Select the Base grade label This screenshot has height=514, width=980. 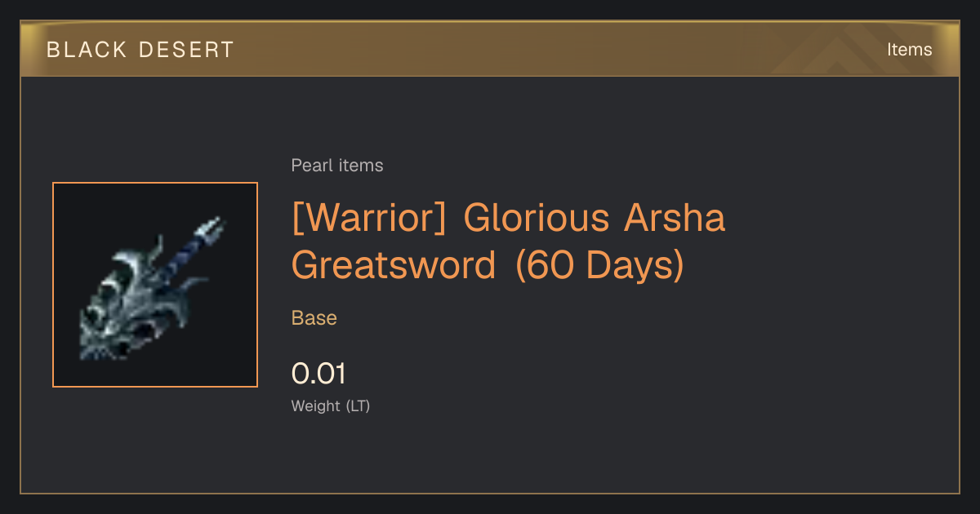(x=314, y=318)
